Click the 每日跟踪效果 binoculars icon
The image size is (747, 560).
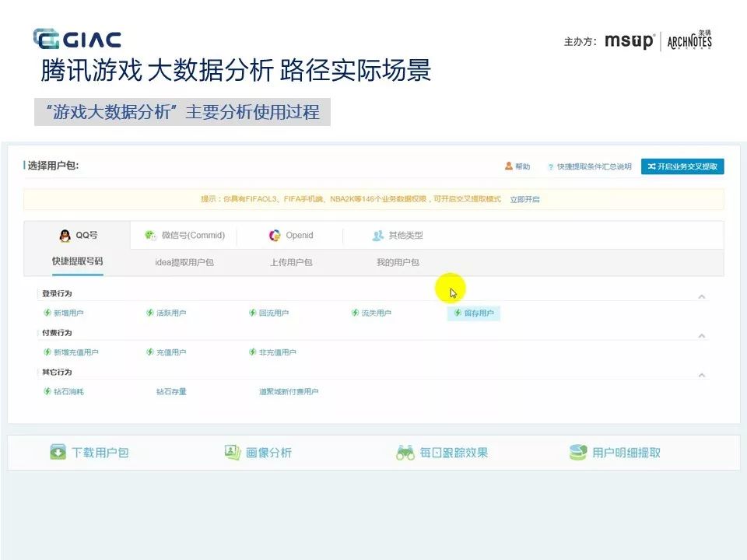tap(405, 453)
